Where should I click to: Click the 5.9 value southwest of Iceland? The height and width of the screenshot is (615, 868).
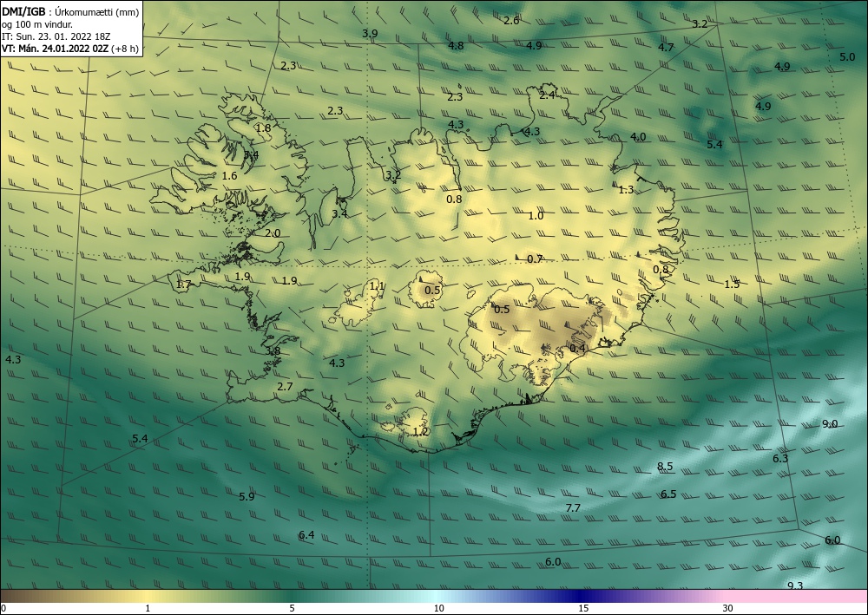pos(247,497)
